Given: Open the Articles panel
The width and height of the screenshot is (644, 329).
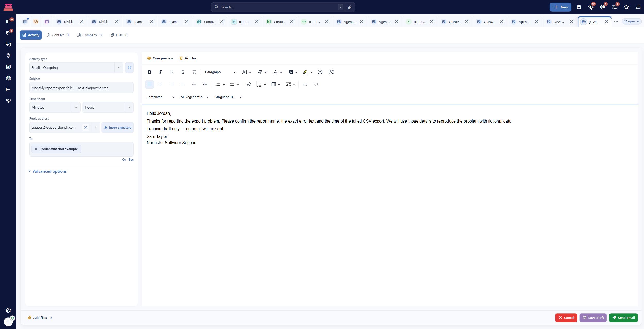Looking at the screenshot, I should 188,58.
